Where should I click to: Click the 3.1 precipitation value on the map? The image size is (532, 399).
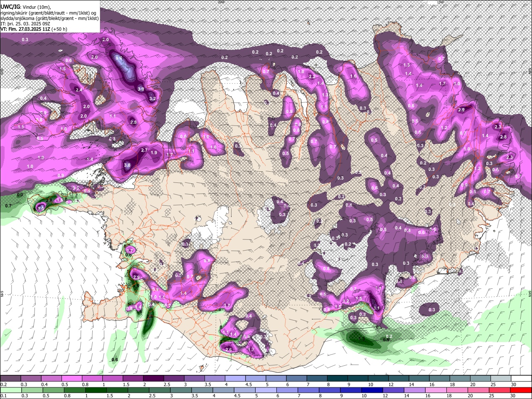[x=377, y=308]
